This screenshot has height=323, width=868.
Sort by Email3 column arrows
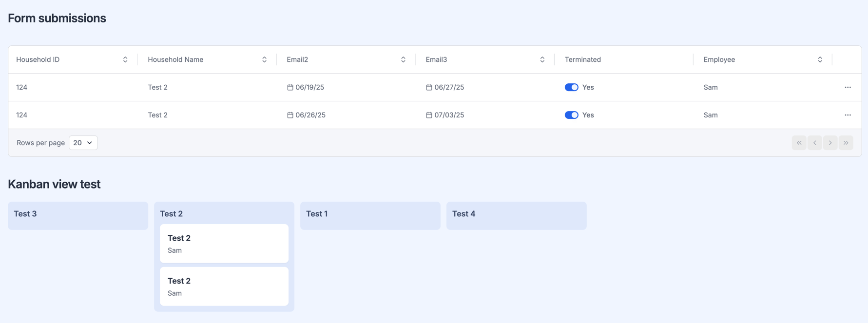[x=542, y=59]
